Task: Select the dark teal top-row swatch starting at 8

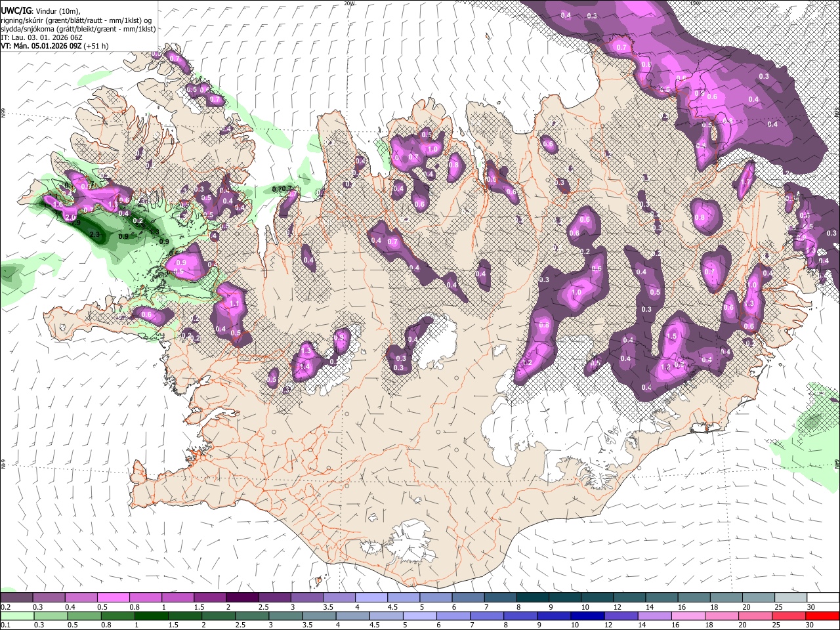Action: [533, 597]
